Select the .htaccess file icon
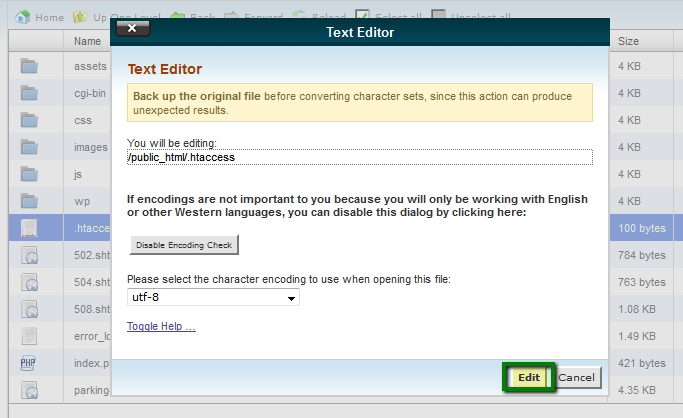 point(29,228)
